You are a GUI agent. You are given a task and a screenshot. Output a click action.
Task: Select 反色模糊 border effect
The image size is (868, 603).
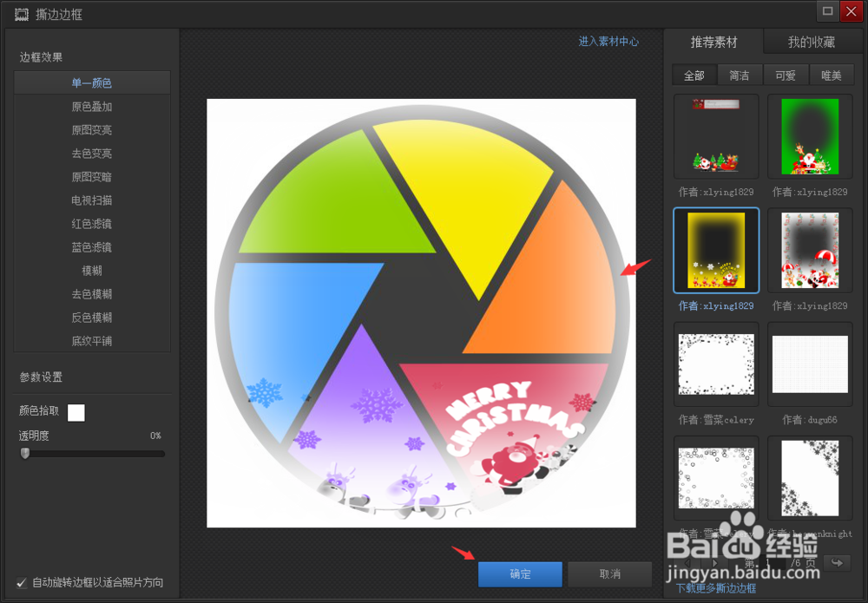[92, 318]
